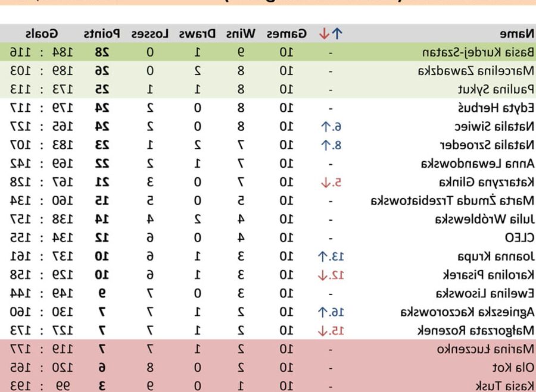Image resolution: width=536 pixels, height=392 pixels.
Task: Click Agnieszka Kaczorowska's up arrow indicator
Action: (x=322, y=312)
